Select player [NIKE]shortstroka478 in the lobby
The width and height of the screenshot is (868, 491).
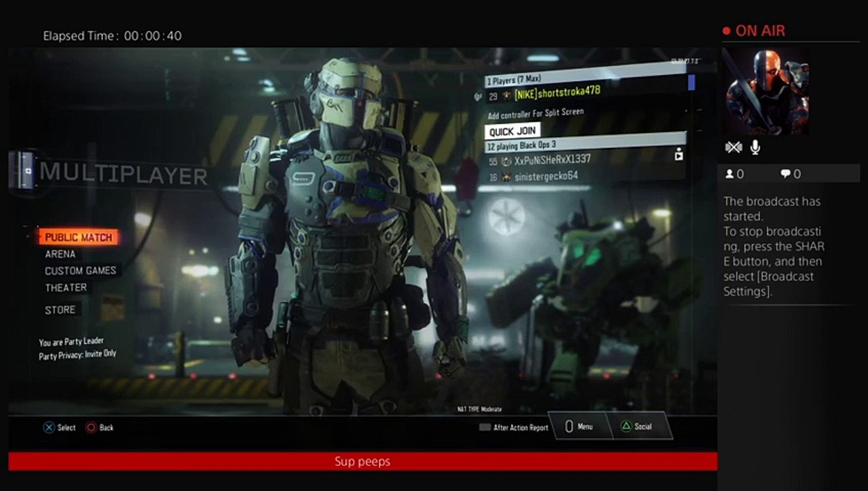pyautogui.click(x=558, y=94)
